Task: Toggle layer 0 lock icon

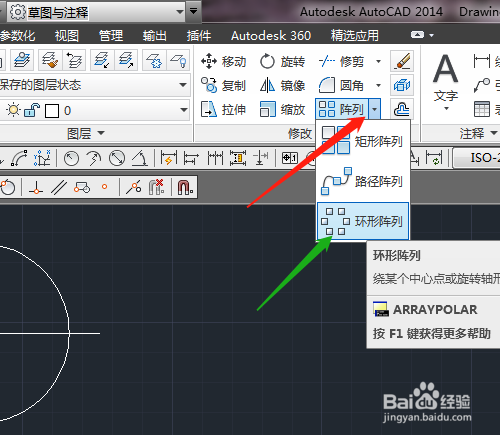Action: [x=32, y=110]
